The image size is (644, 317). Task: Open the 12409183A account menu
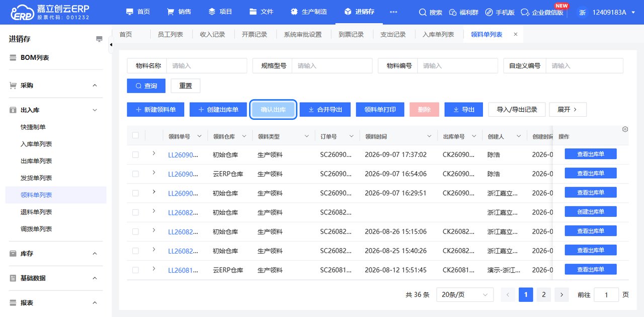tap(608, 12)
